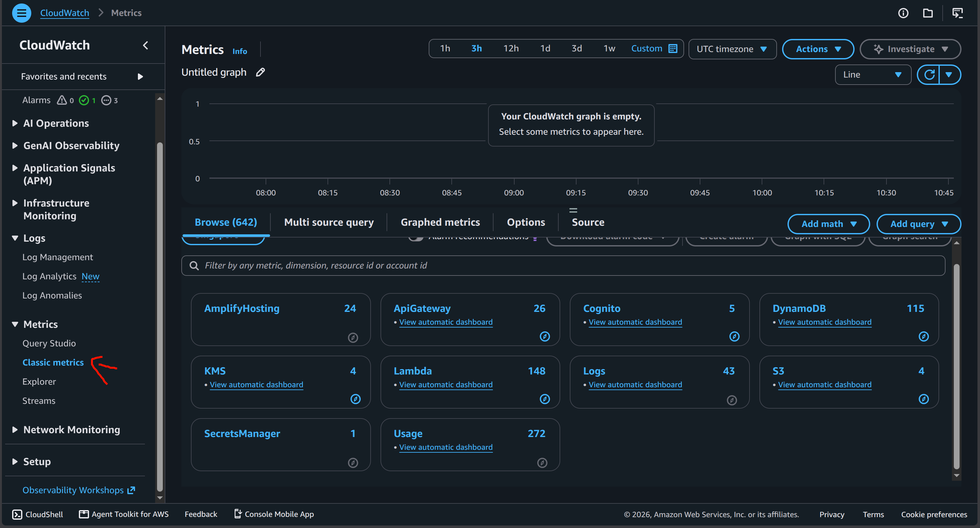This screenshot has width=980, height=528.
Task: Open Observability Workshops external link
Action: pos(79,490)
